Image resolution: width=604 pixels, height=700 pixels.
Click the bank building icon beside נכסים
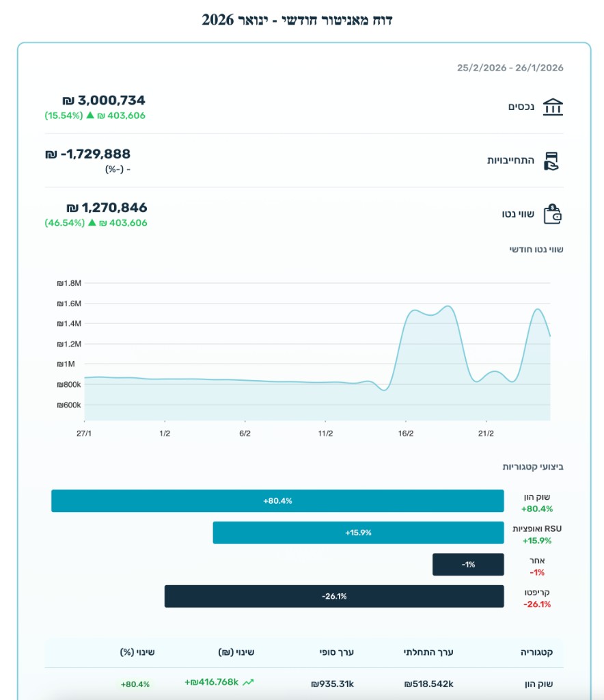click(x=553, y=107)
